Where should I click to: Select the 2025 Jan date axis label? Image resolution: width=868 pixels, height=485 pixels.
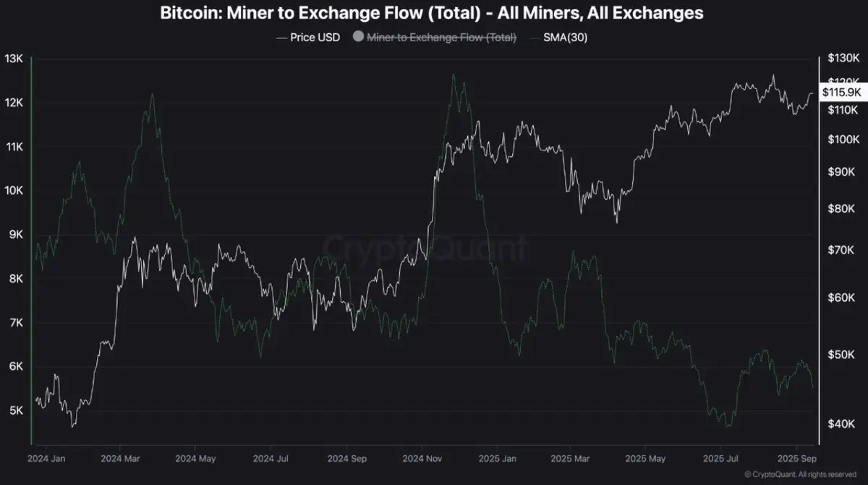tap(497, 458)
